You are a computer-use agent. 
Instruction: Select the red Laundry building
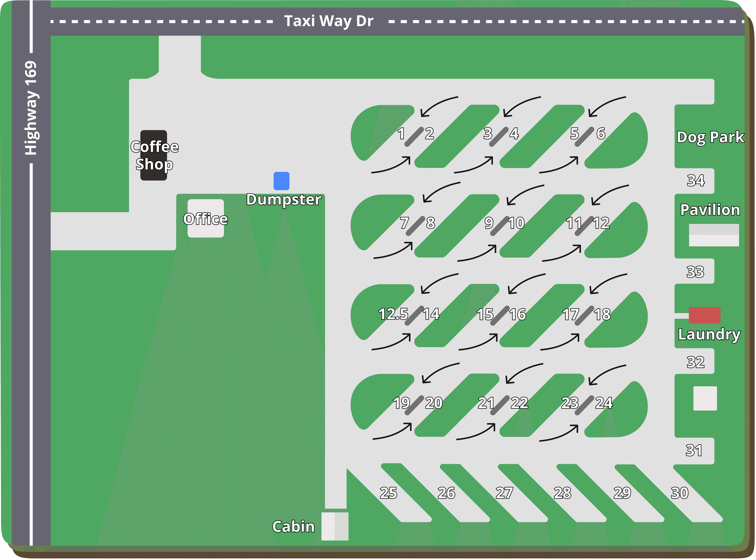point(704,315)
